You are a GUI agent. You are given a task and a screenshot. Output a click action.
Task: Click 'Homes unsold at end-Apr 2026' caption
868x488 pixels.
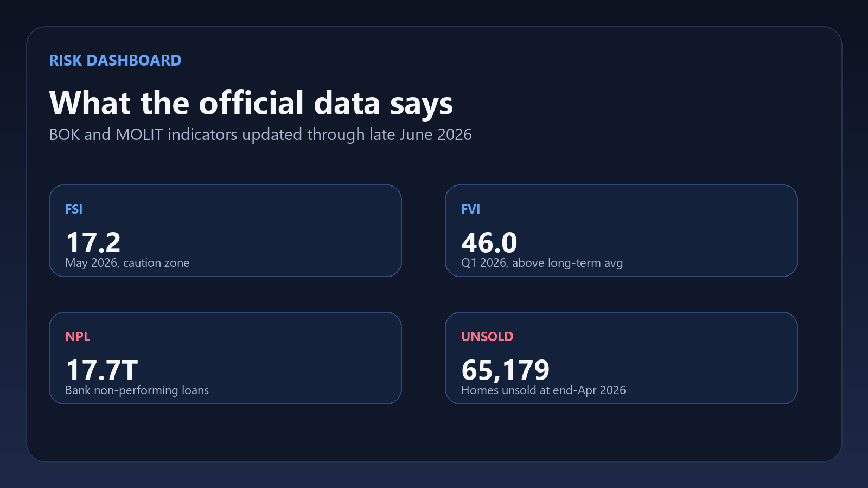[544, 390]
